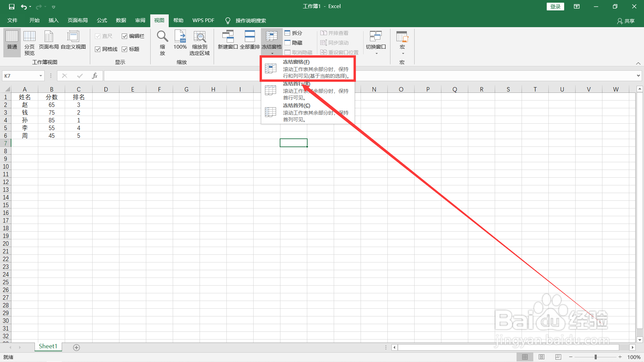Click the zoom slider in status bar
This screenshot has width=644, height=362.
coord(596,357)
